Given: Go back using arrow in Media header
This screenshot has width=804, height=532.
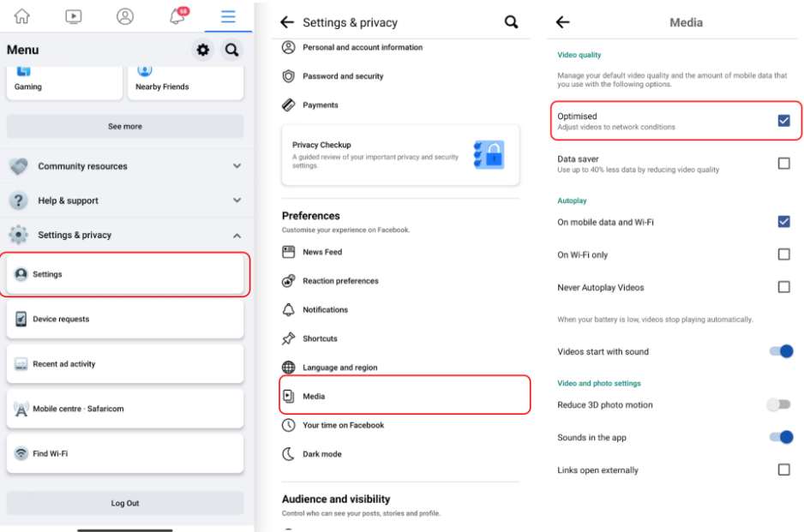Looking at the screenshot, I should coord(563,23).
